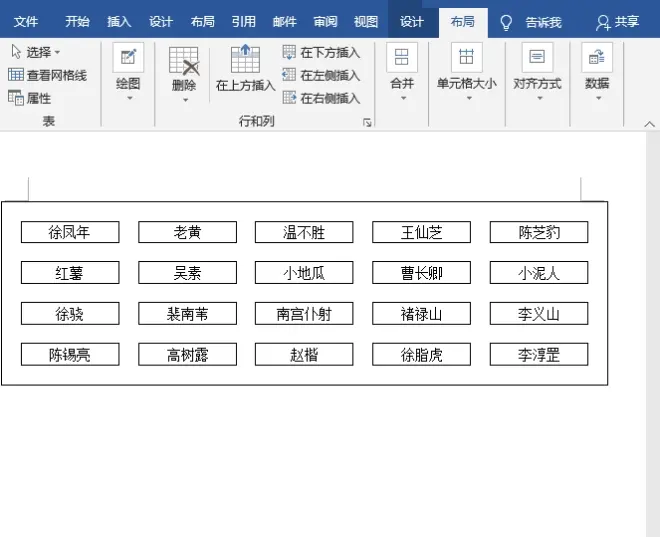Click the cell 李义山
660x537 pixels.
[539, 314]
